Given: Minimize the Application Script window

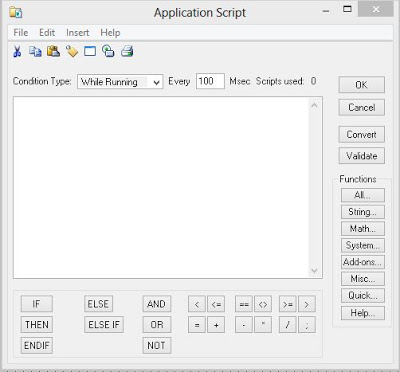Looking at the screenshot, I should coord(326,10).
